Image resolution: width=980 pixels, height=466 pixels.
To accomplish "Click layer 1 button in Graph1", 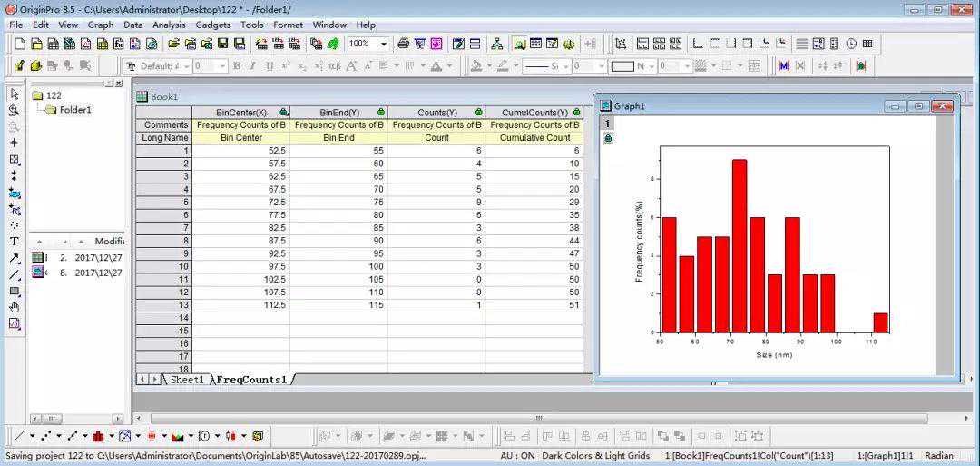I will (x=607, y=124).
